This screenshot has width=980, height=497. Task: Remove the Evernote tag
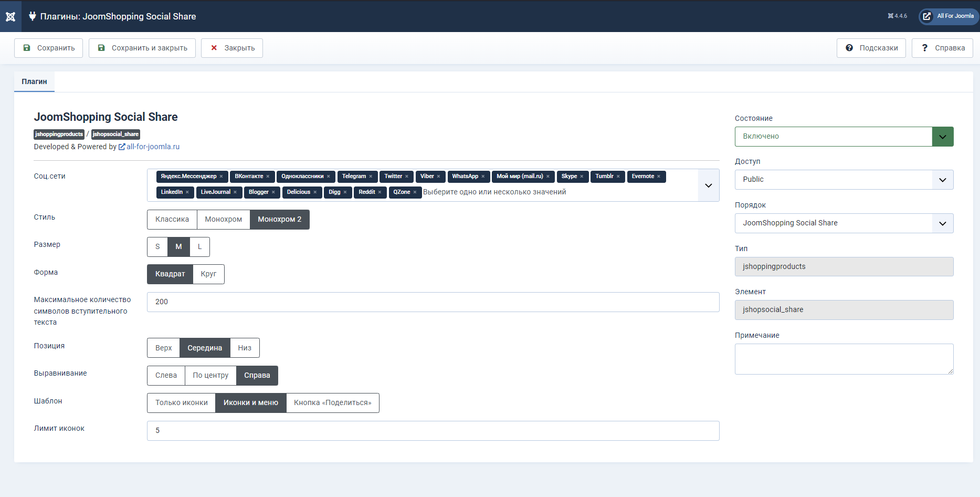659,177
